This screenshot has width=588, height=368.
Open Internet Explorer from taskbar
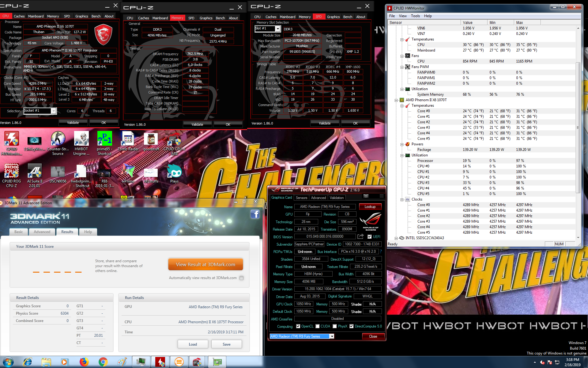click(x=28, y=362)
